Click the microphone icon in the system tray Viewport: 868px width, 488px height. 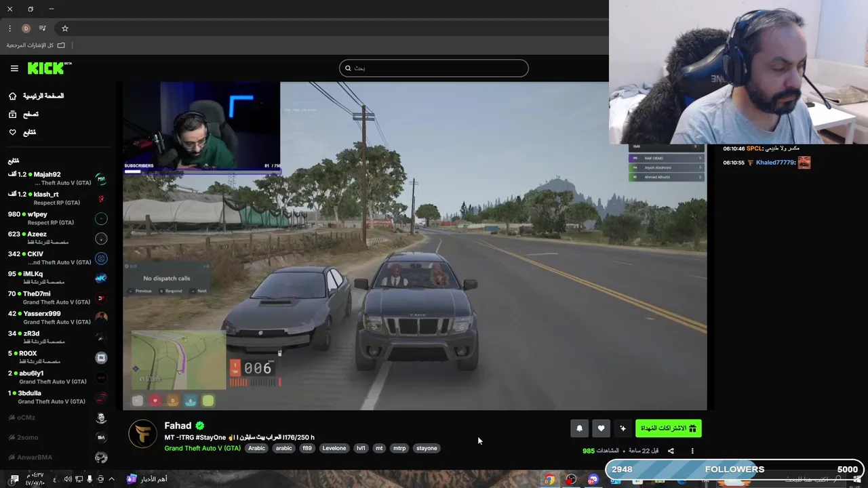[90, 479]
